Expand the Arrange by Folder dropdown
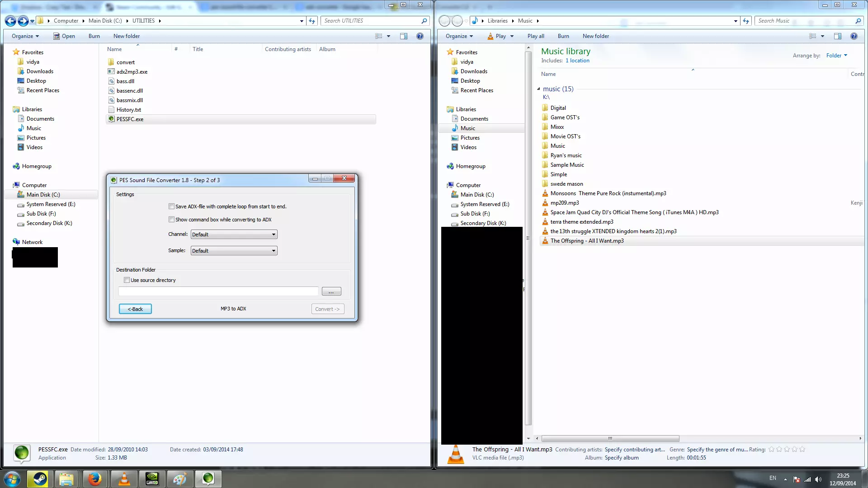 point(836,56)
